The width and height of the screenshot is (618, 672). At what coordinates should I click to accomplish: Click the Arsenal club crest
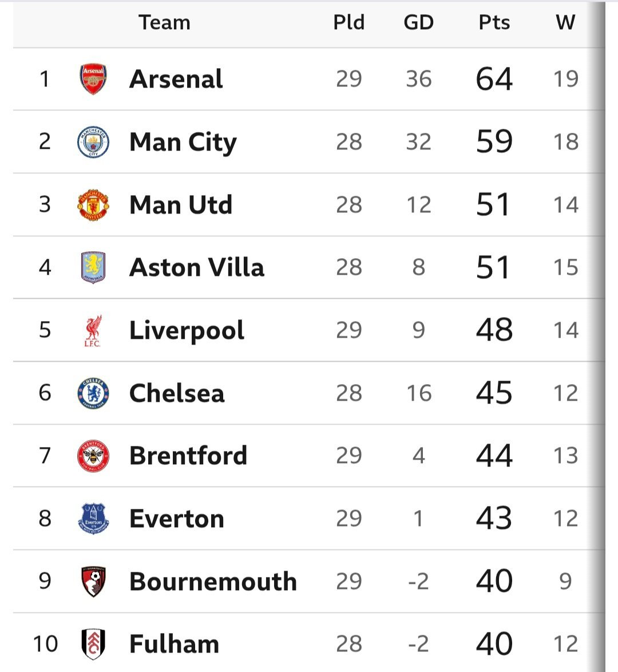tap(93, 79)
